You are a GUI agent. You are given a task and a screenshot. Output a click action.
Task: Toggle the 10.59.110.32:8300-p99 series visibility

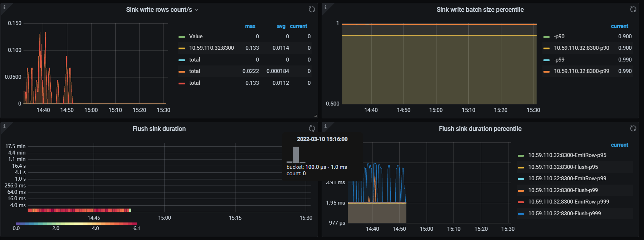(581, 71)
